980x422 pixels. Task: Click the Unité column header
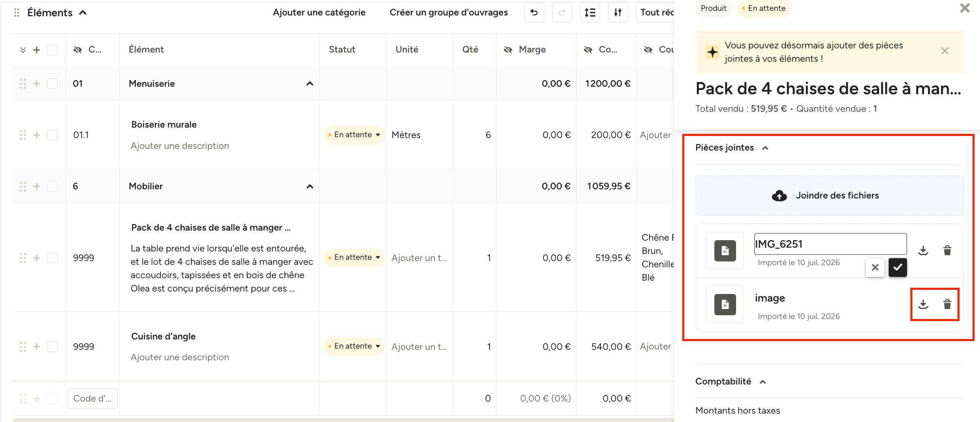pos(407,50)
